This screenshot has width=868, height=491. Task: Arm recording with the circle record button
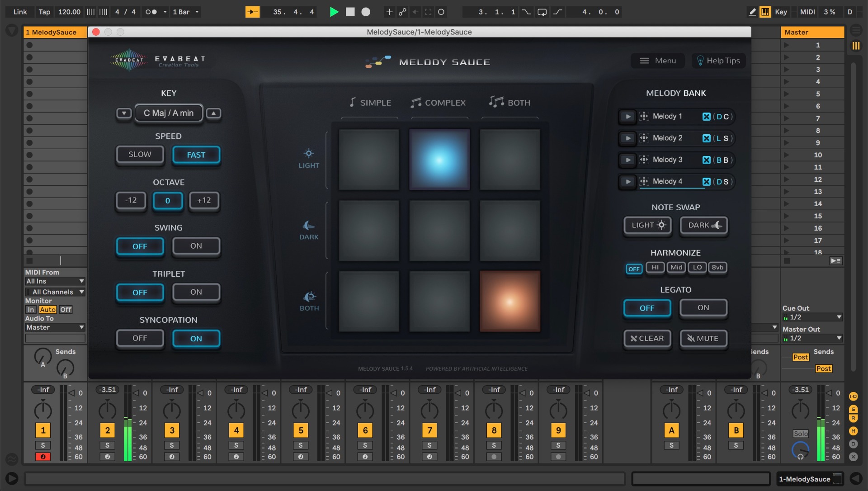pos(366,12)
